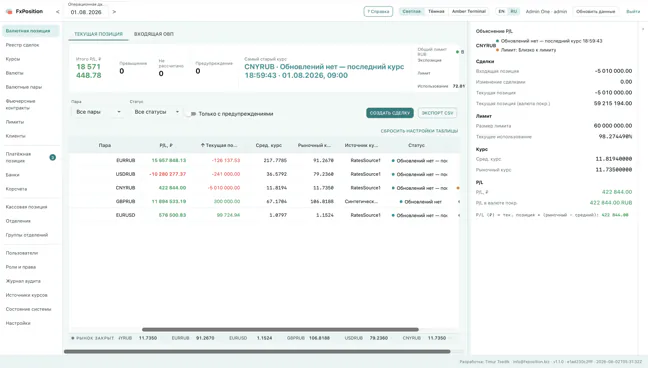Click the 98.274490% usage value
Viewport: 648px width, 368px height.
click(615, 136)
